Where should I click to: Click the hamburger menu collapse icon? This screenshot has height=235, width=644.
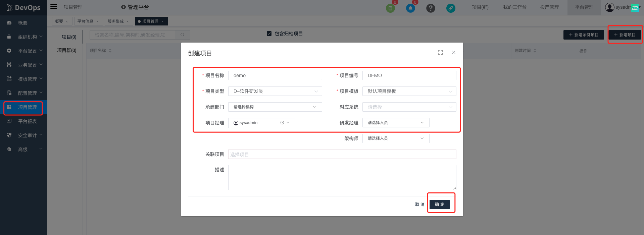[54, 7]
